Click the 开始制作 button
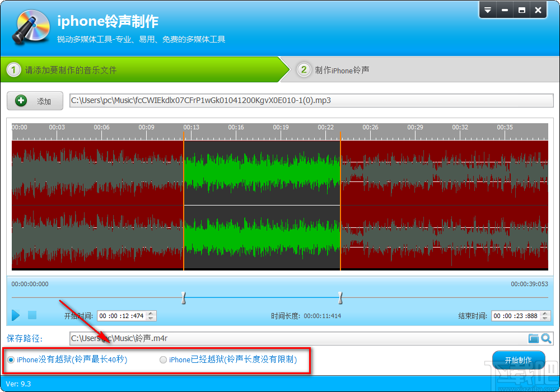 click(519, 360)
